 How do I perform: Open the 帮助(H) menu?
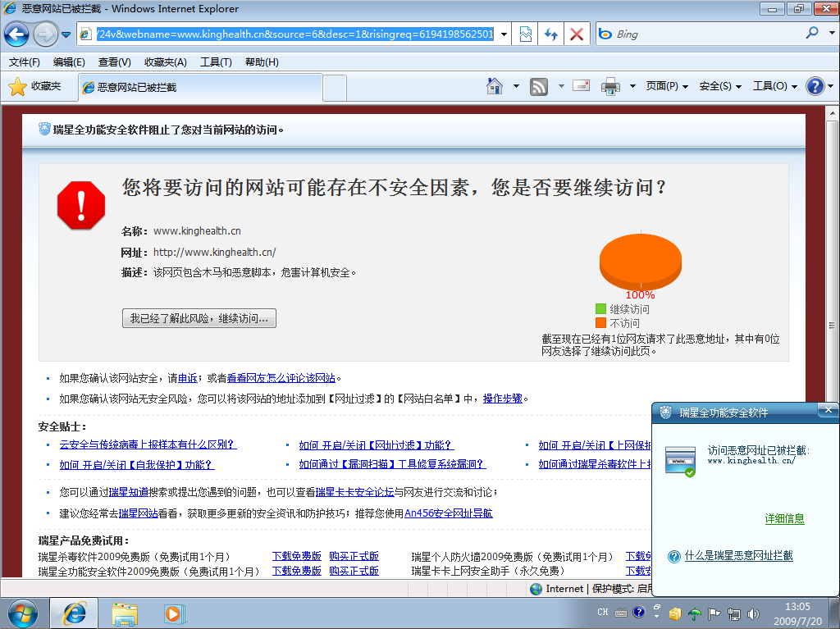point(262,62)
